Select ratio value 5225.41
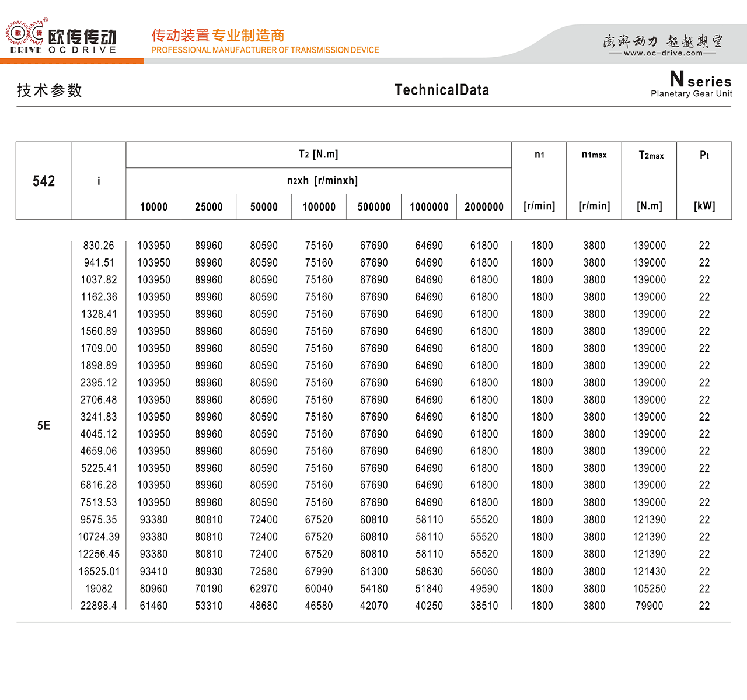Screen dimensions: 747x700 point(99,468)
